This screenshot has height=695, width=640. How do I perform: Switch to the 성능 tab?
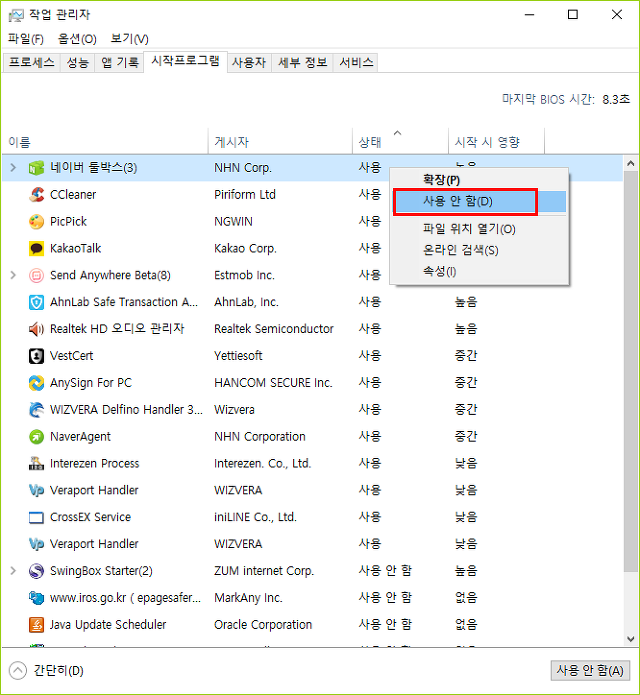point(78,62)
